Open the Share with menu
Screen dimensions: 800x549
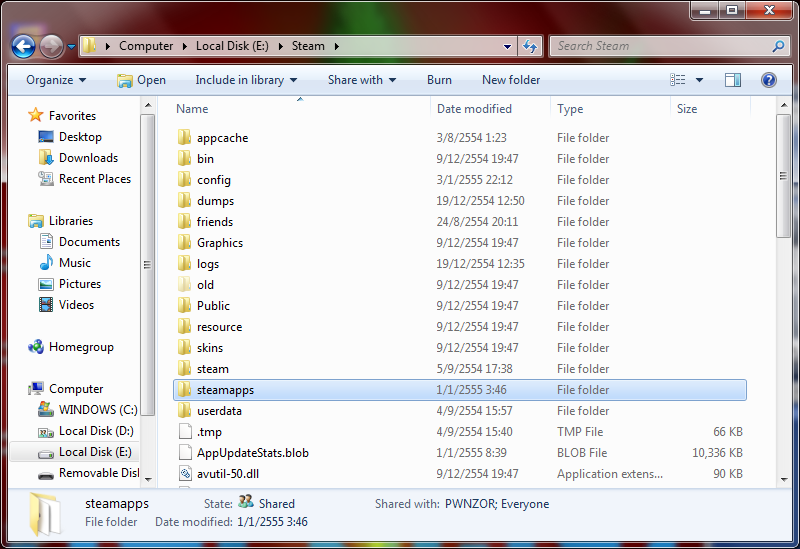[x=362, y=80]
